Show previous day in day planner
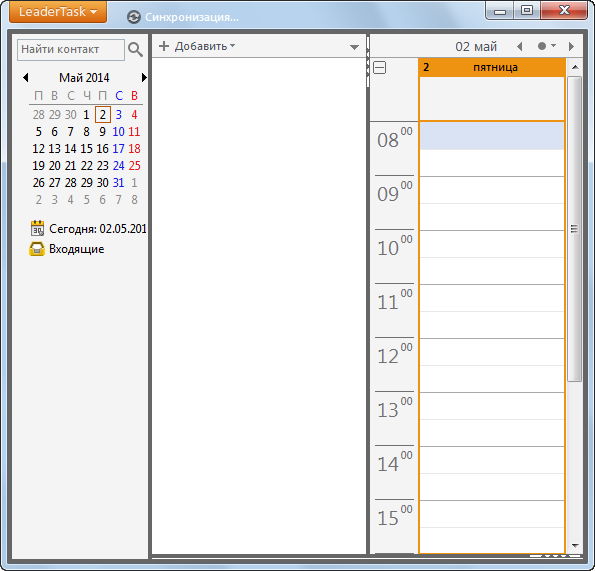This screenshot has height=571, width=595. 520,47
